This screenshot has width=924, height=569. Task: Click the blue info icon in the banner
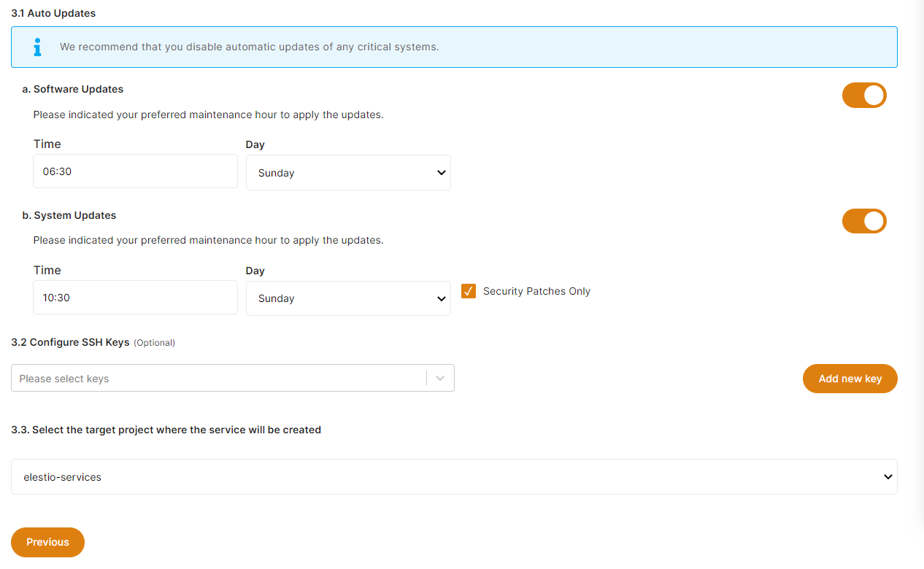click(37, 47)
